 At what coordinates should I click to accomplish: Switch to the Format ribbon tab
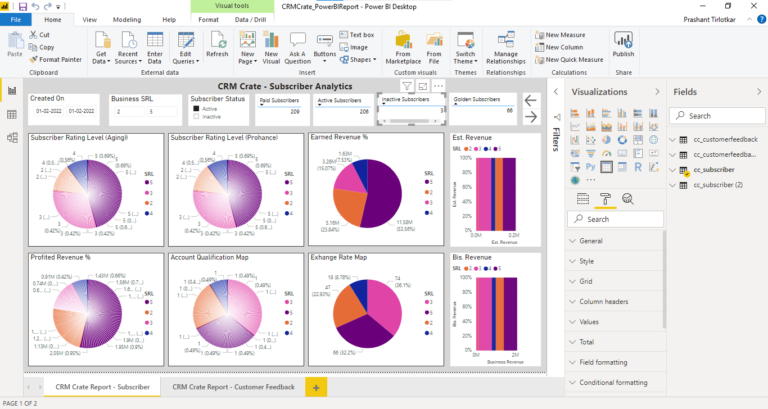209,20
